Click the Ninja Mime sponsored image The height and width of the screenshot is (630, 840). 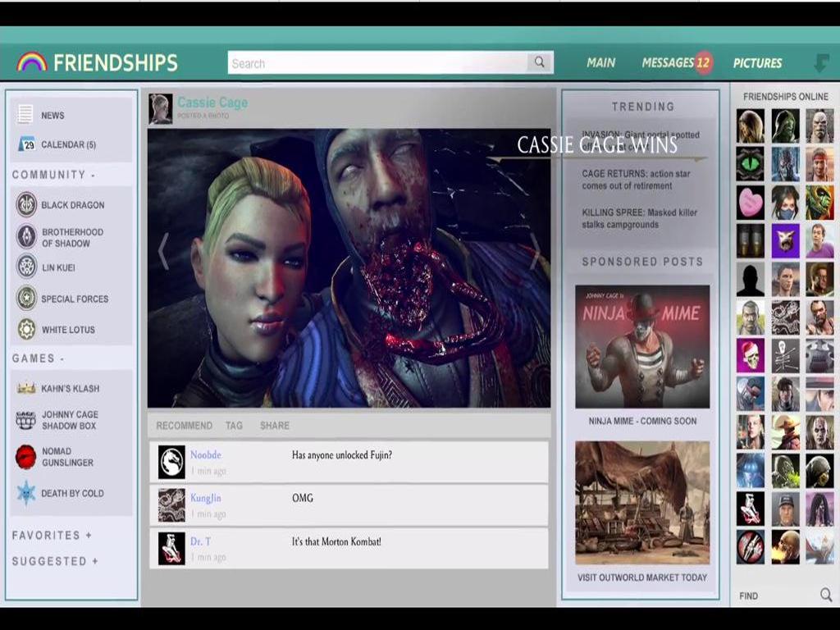coord(642,347)
